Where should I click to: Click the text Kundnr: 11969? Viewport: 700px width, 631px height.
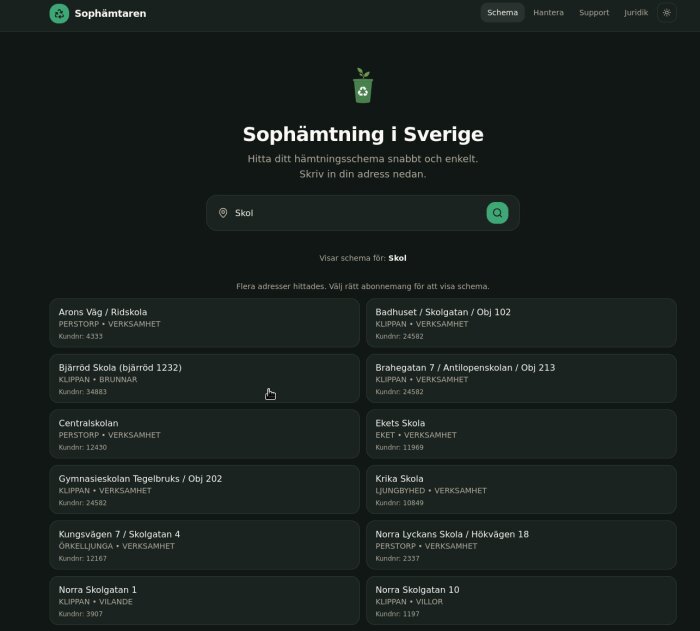point(399,447)
